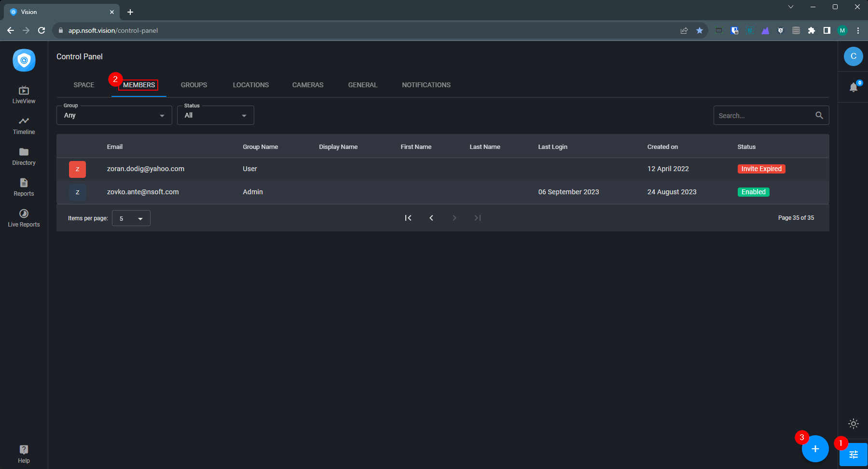Image resolution: width=868 pixels, height=469 pixels.
Task: Select the zovko.ante@nsoft.com member row
Action: point(143,192)
